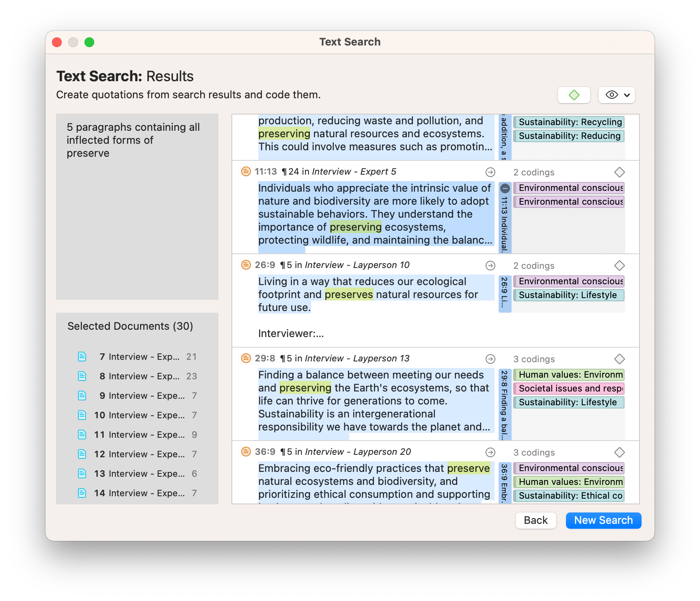Click the go-to arrow for quotation 11:13
The image size is (700, 601).
click(x=490, y=172)
